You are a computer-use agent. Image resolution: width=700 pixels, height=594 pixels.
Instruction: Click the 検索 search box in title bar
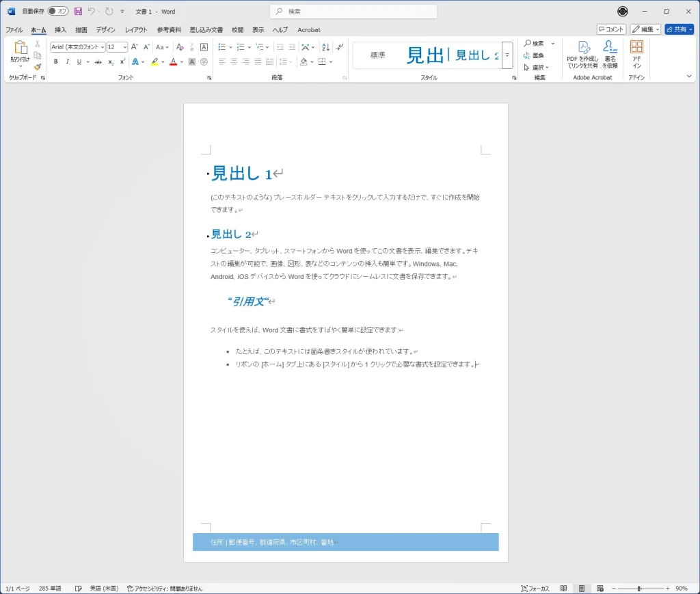click(353, 12)
